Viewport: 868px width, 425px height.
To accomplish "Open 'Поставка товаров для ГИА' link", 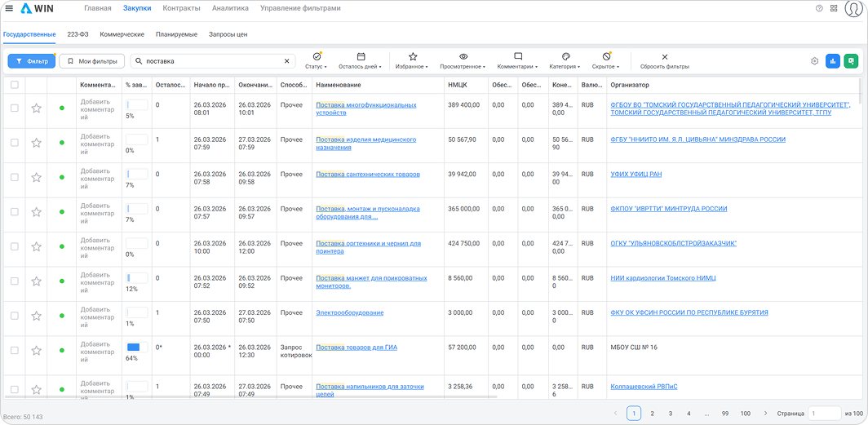I will point(356,348).
